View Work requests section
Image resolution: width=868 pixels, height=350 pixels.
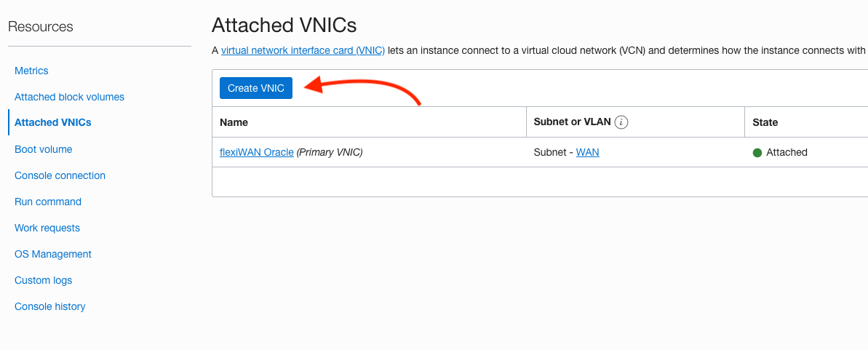coord(47,228)
